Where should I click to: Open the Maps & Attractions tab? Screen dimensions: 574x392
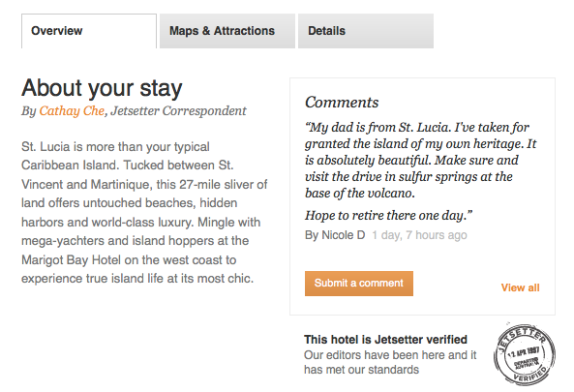[227, 31]
